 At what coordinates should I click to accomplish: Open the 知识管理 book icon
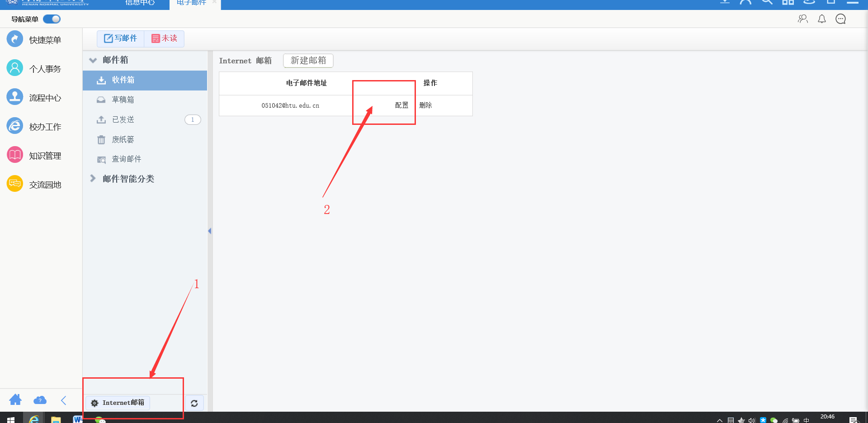pos(15,155)
